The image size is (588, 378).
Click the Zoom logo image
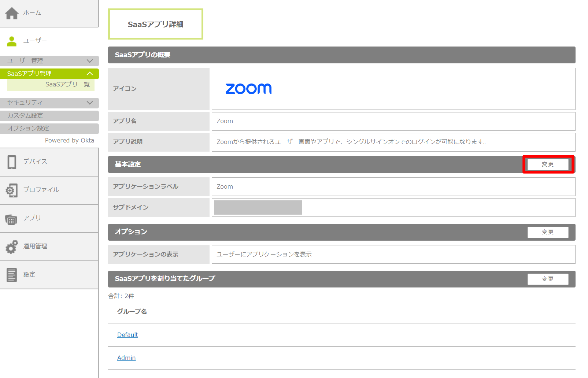[x=248, y=89]
